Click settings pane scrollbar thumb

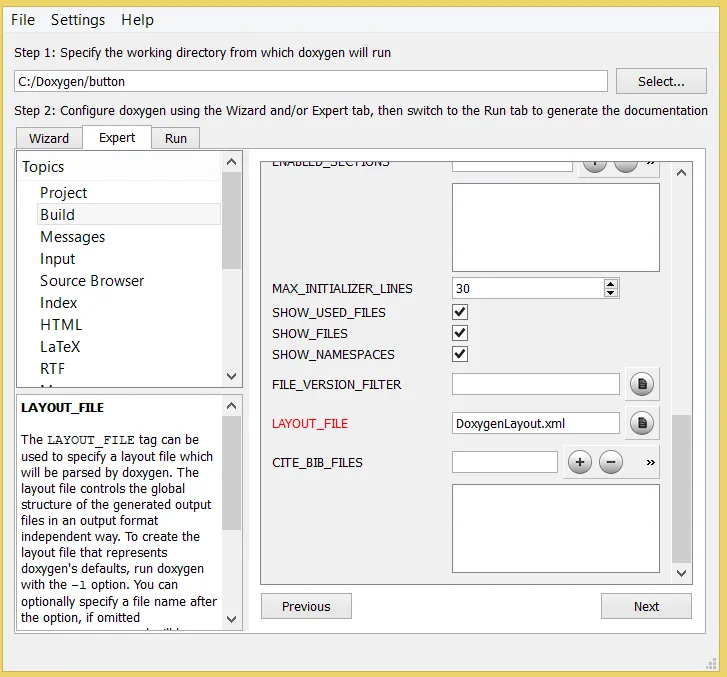(681, 488)
